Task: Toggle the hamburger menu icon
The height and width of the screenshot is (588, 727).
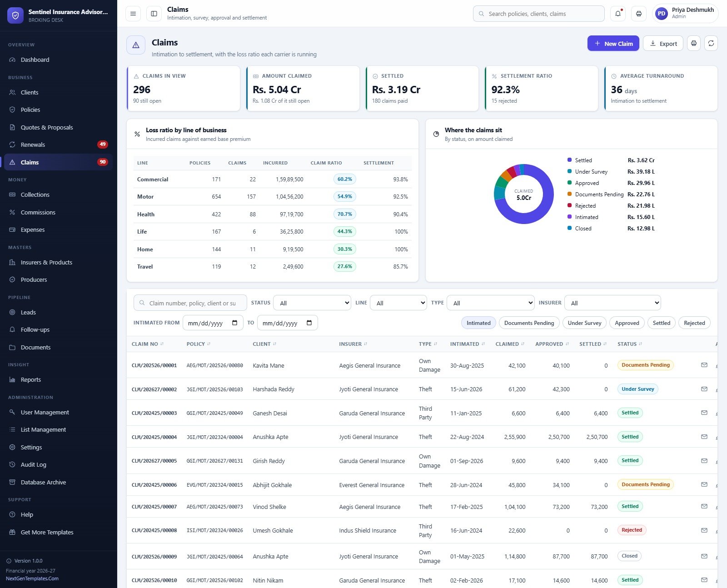Action: click(x=133, y=14)
